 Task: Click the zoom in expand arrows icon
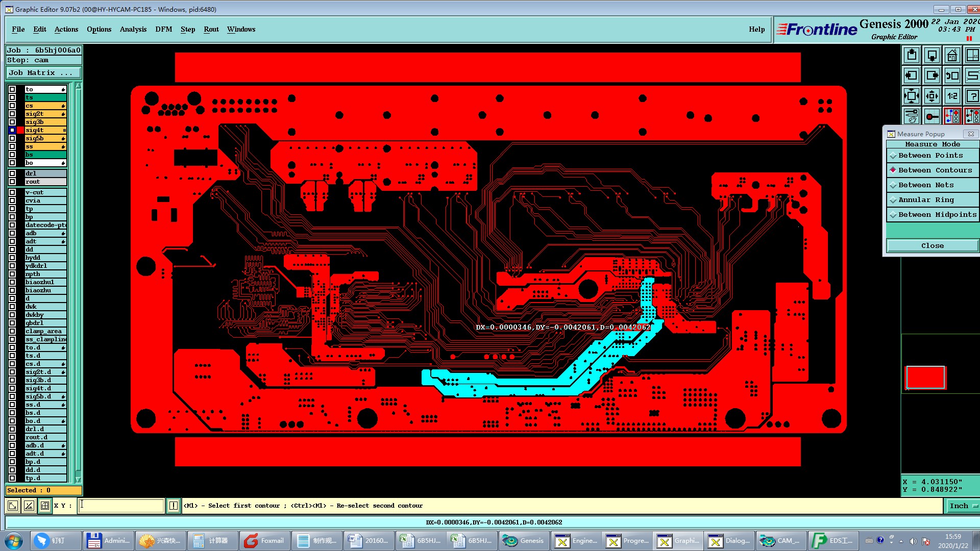pos(912,96)
